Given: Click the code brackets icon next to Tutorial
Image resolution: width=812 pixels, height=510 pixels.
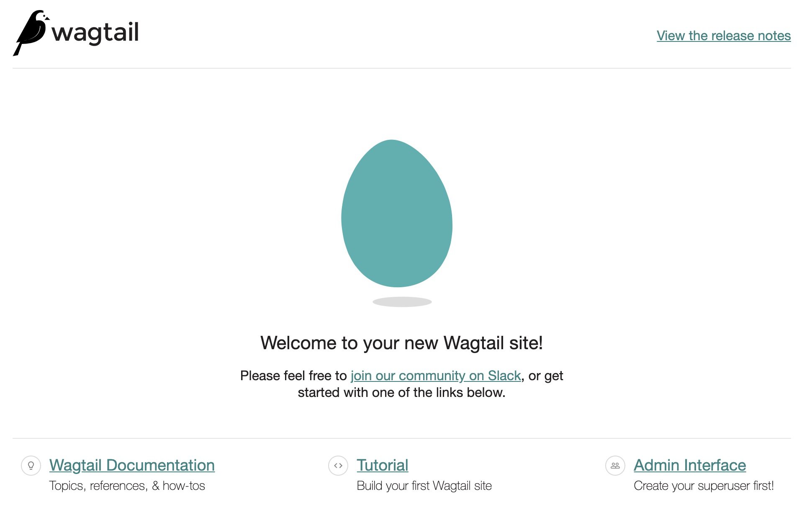Looking at the screenshot, I should (339, 465).
